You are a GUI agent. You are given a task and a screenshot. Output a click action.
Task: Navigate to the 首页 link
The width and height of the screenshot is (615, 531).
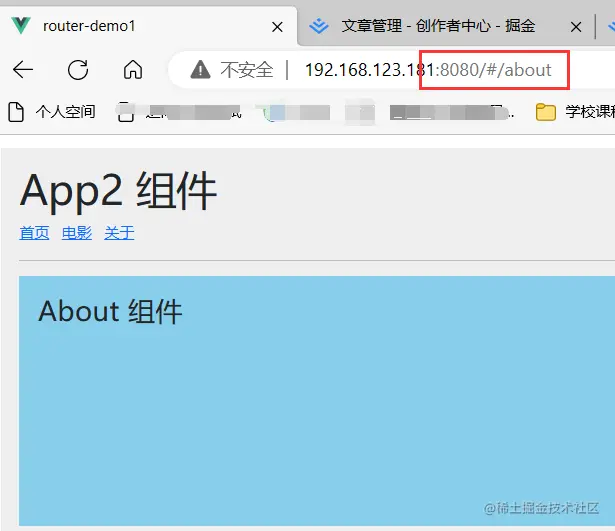coord(35,233)
